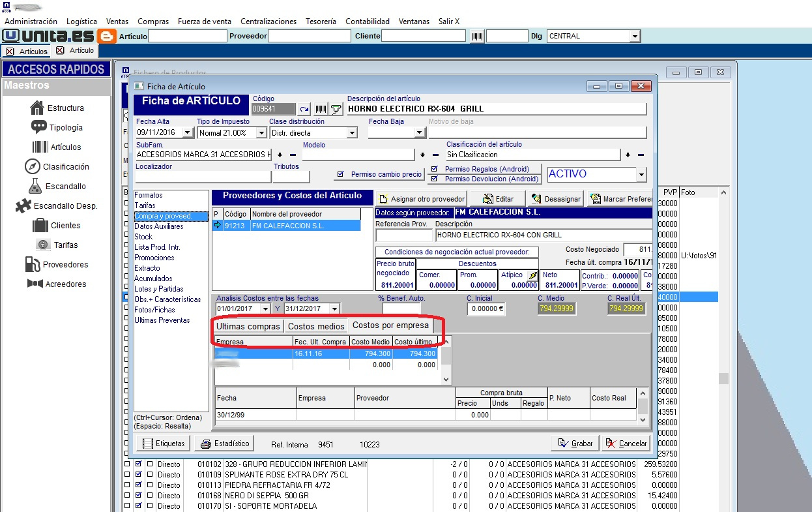Screen dimensions: 812x512
Task: Toggle the second checkbox in row 010109
Action: tap(138, 475)
